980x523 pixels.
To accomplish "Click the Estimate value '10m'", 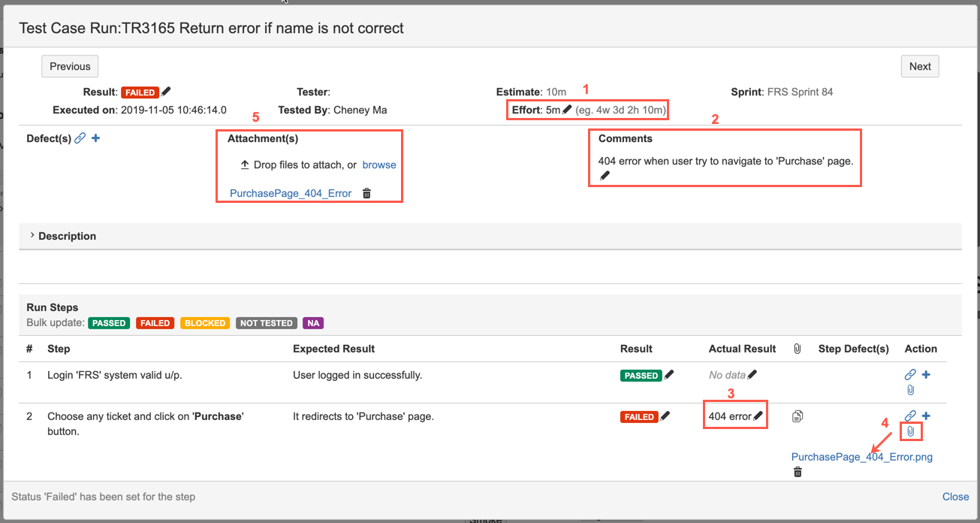I will (x=556, y=92).
